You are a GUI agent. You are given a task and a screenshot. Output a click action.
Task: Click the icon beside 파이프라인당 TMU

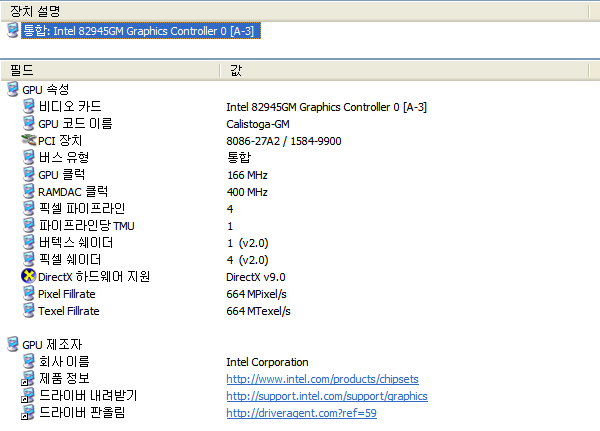[x=29, y=225]
